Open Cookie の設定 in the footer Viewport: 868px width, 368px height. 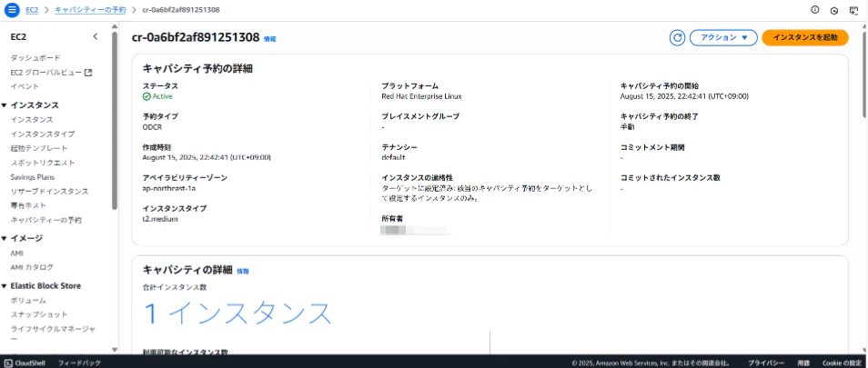point(842,363)
